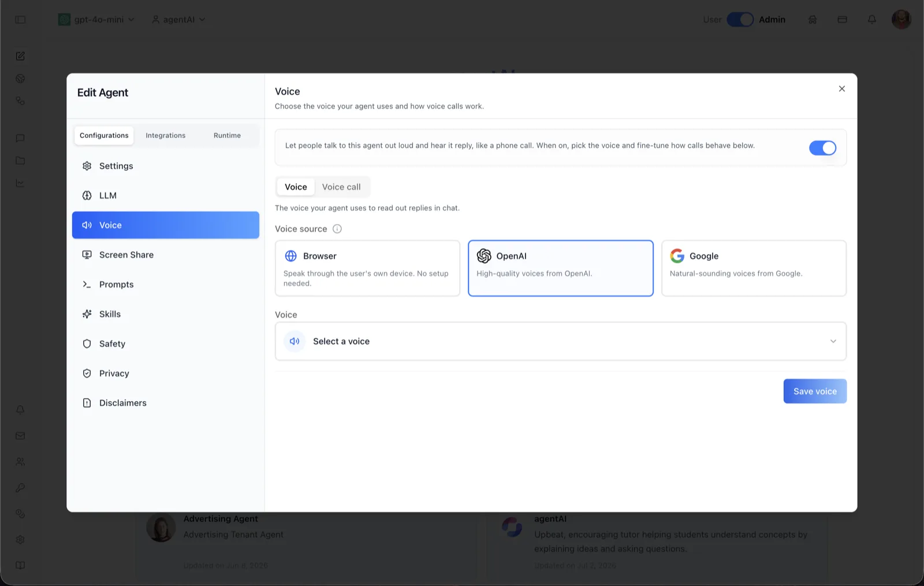Toggle the left sidebar panel icon

(20, 20)
